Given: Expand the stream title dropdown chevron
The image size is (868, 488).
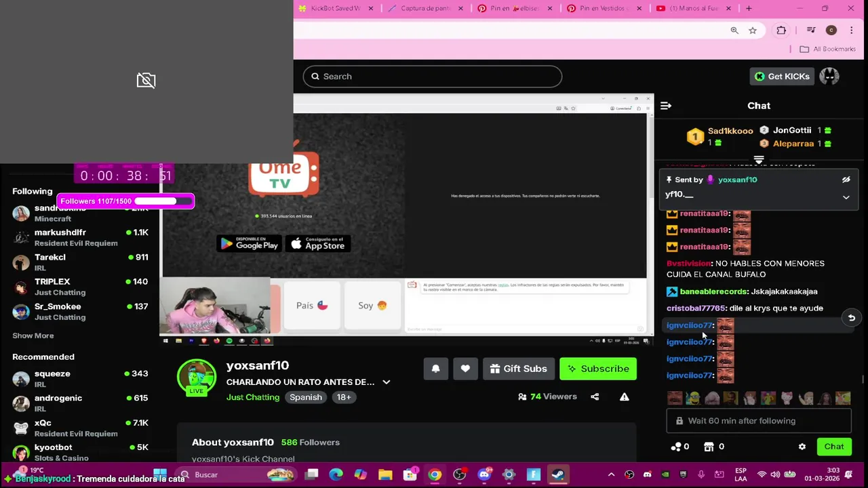Looking at the screenshot, I should pos(387,382).
